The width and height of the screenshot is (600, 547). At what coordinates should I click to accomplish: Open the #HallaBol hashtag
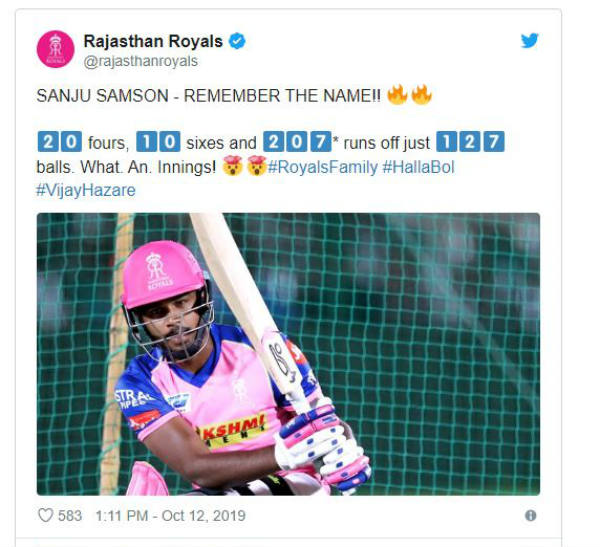click(418, 167)
